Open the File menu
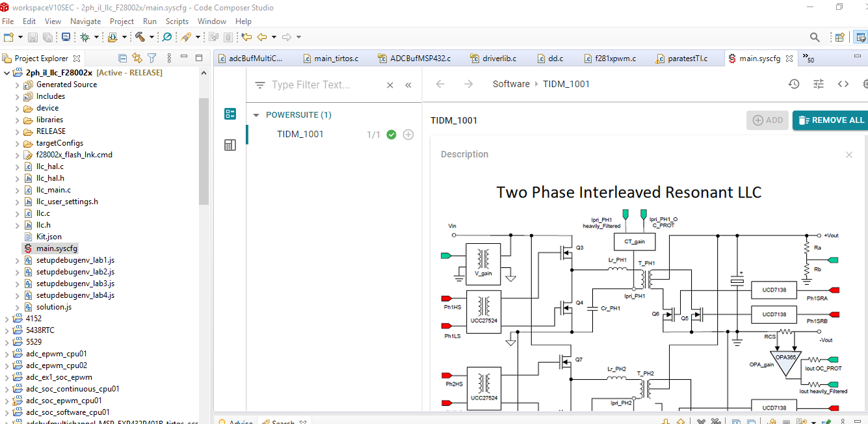Screen dimensions: 868x424 [8, 21]
